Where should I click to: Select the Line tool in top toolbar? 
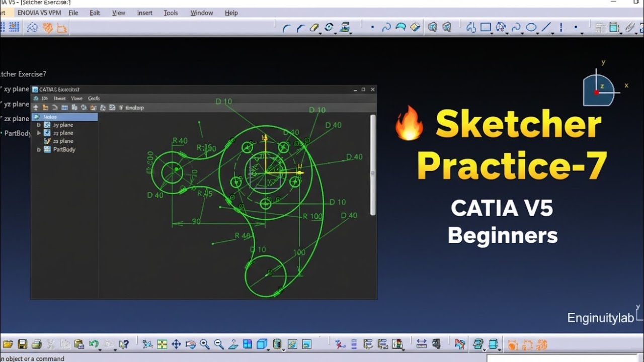(x=546, y=28)
